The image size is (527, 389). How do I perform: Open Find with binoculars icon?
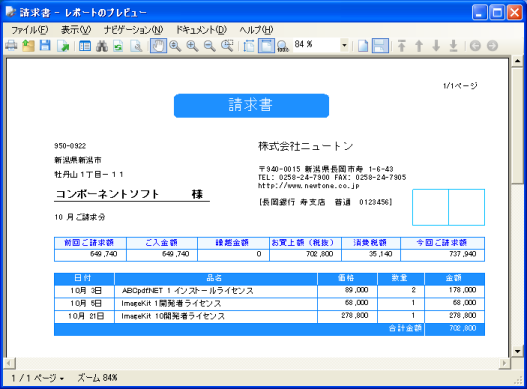click(102, 46)
